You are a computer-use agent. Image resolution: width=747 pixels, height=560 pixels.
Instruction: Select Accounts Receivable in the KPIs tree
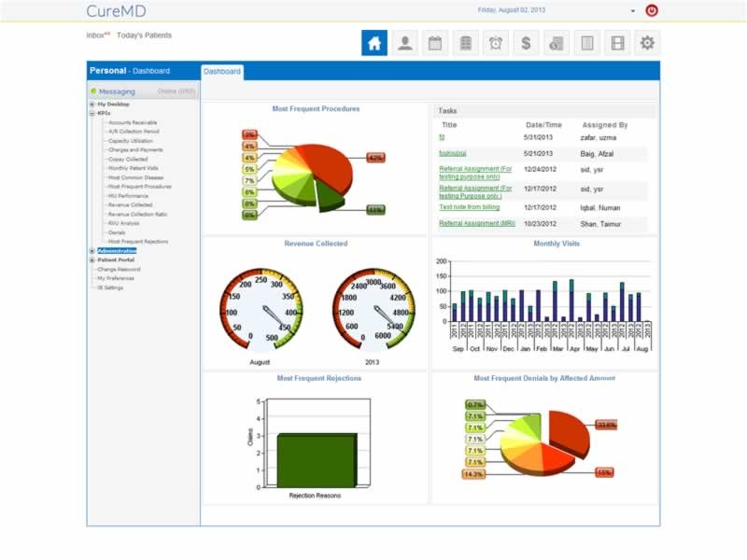[132, 122]
